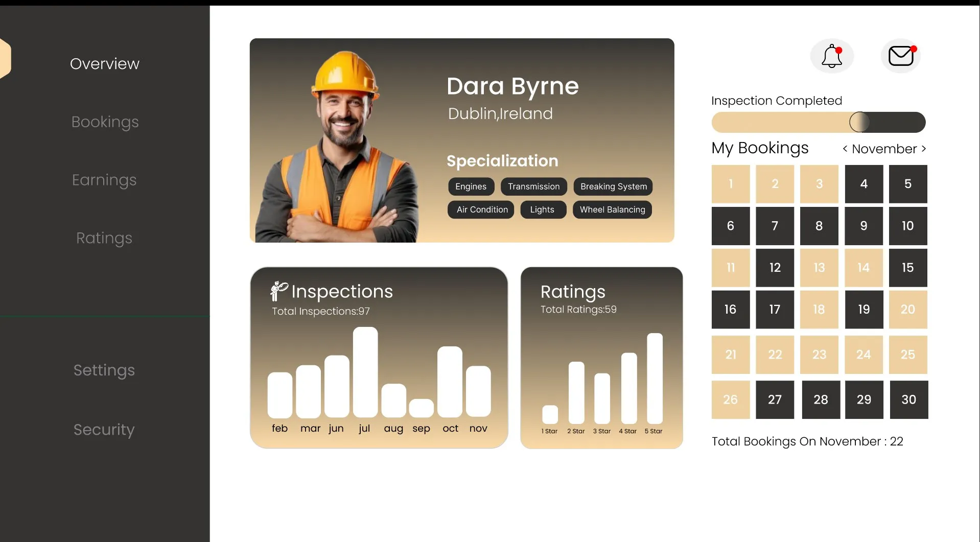The height and width of the screenshot is (542, 980).
Task: Open the mail envelope icon
Action: pyautogui.click(x=901, y=56)
